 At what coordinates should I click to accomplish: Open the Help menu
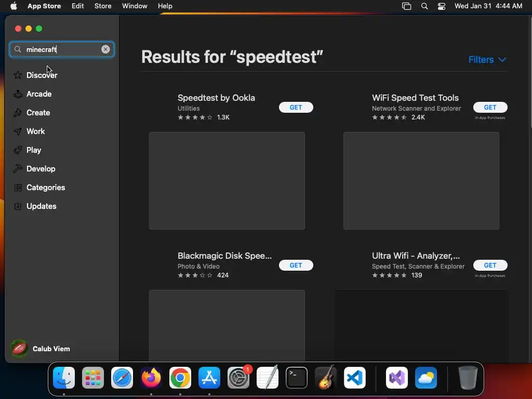pyautogui.click(x=165, y=6)
